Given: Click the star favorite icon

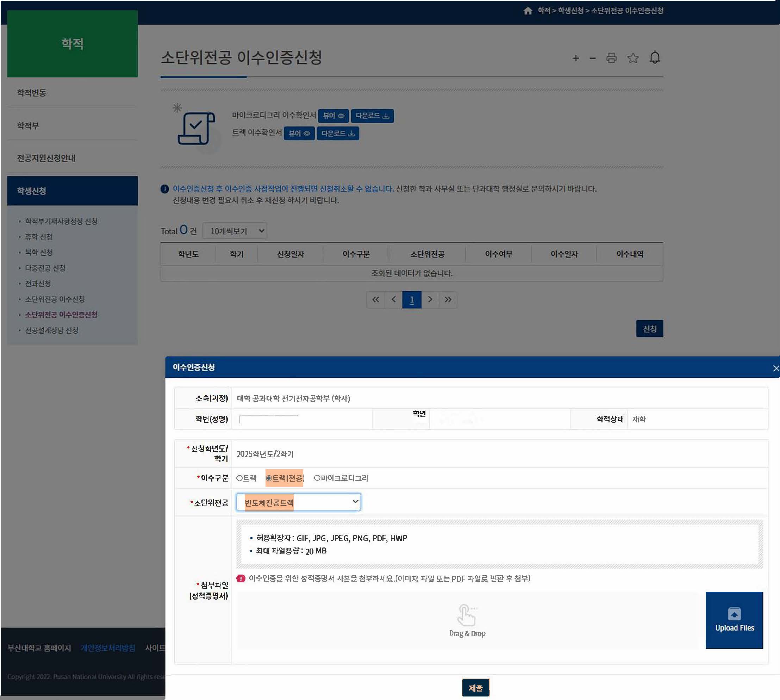Looking at the screenshot, I should click(633, 58).
